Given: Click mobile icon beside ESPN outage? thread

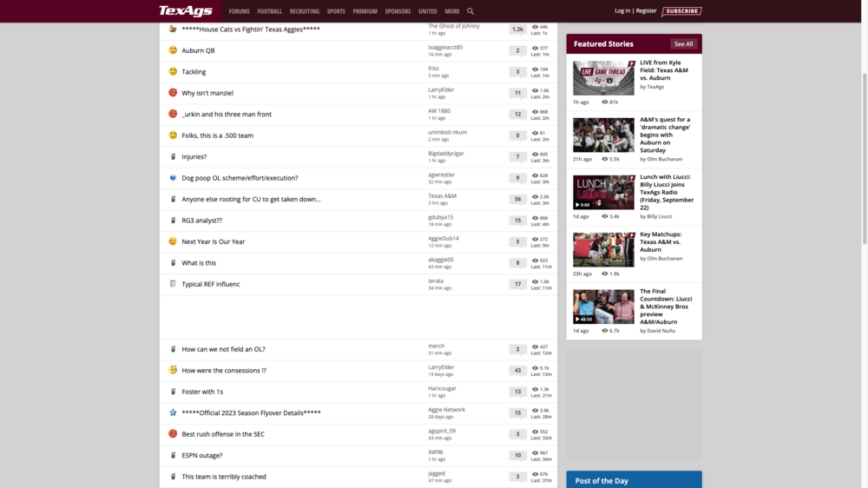Looking at the screenshot, I should point(173,455).
